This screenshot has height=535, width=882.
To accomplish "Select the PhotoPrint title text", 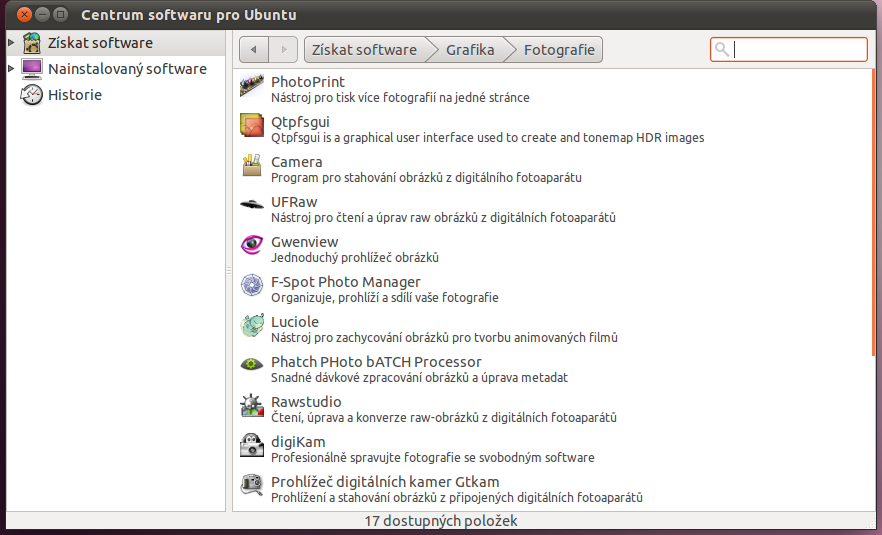I will click(308, 82).
